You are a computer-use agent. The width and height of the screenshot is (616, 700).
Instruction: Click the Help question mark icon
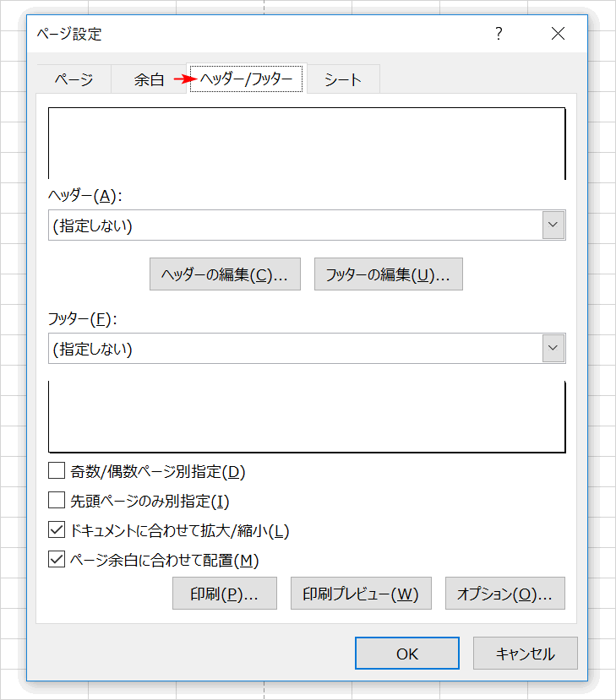(499, 34)
